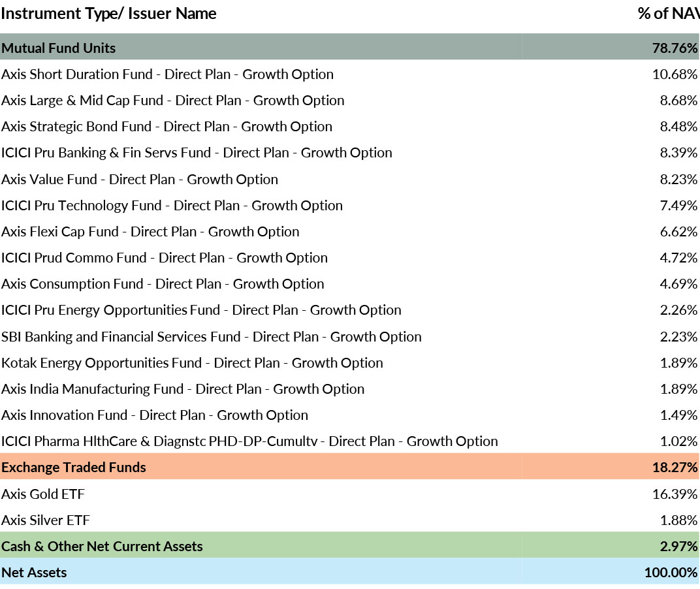700x589 pixels.
Task: Click SBI Banking and Financial Services Fund
Action: 211,337
